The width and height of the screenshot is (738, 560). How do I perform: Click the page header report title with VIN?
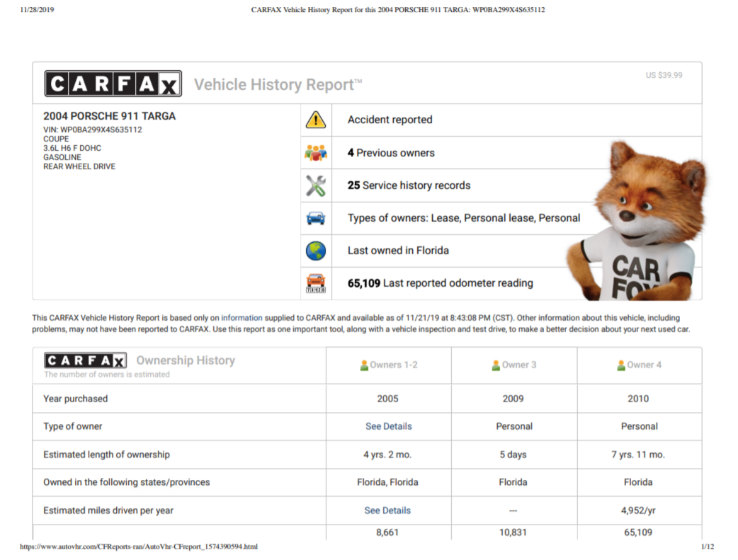(x=398, y=9)
